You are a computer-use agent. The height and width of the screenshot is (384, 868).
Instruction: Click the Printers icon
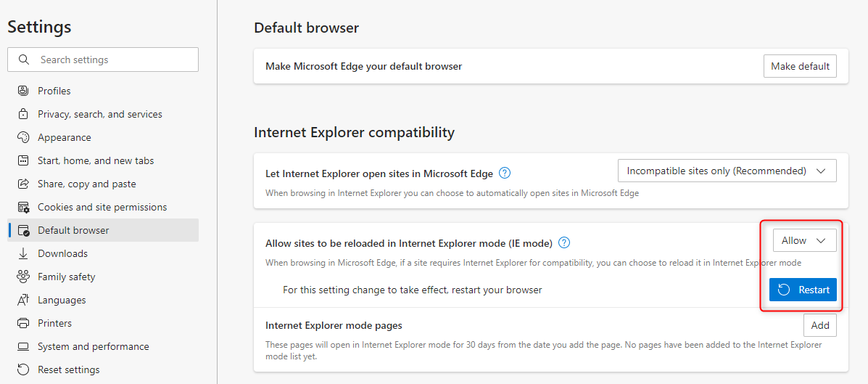pyautogui.click(x=23, y=323)
